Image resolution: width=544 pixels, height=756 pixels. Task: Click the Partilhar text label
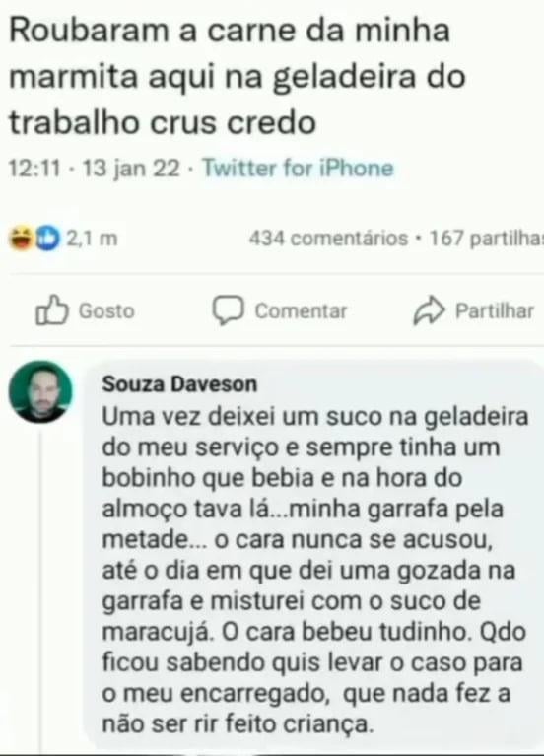point(495,311)
